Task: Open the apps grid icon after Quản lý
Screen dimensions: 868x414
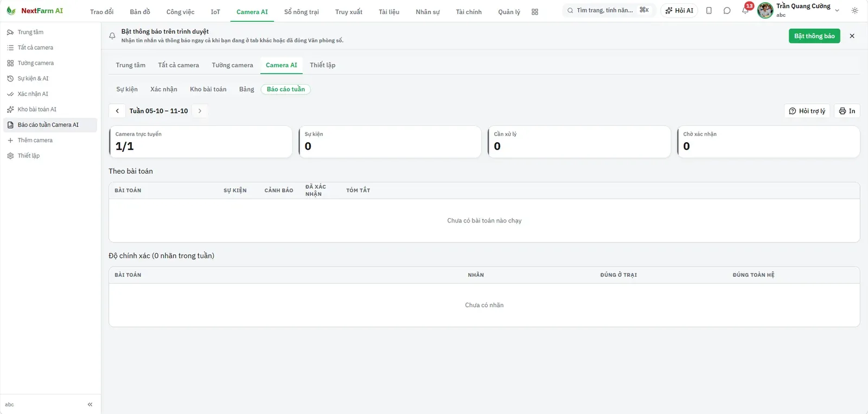Action: 535,12
